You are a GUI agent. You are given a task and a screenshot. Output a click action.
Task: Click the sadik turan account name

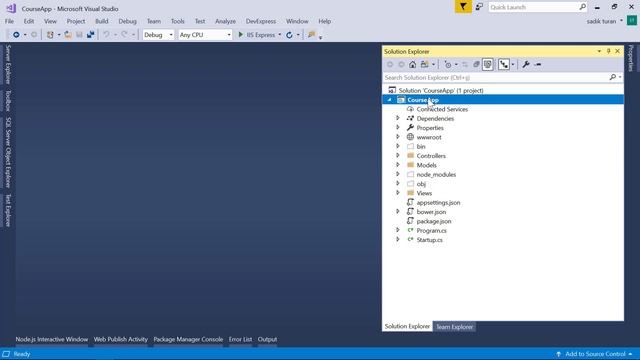click(601, 21)
